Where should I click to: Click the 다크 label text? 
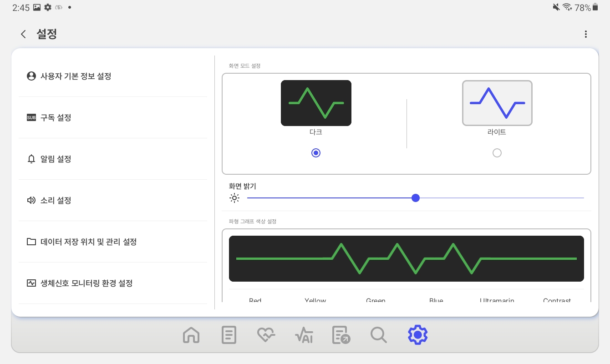316,132
